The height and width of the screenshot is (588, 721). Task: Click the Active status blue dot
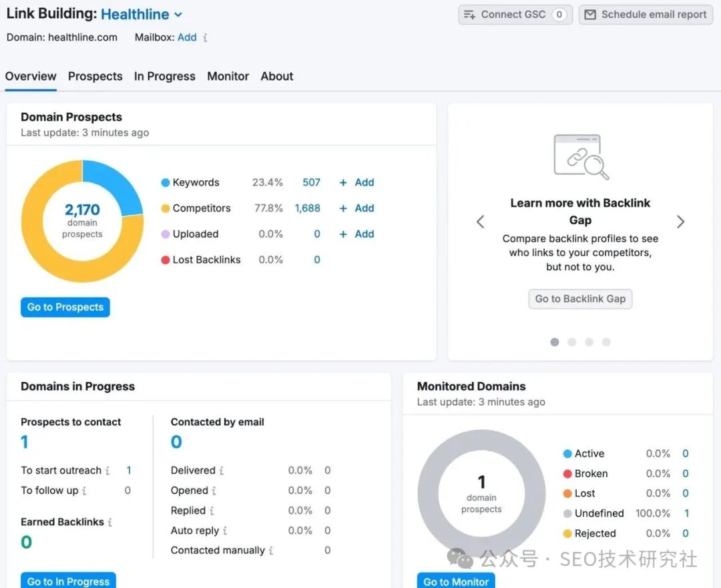[x=567, y=454]
